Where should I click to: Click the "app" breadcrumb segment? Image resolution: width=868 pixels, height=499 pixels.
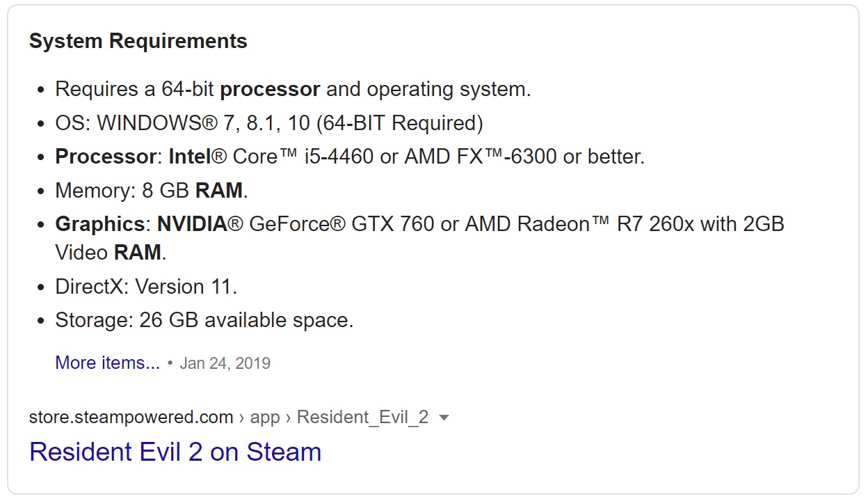[x=264, y=417]
